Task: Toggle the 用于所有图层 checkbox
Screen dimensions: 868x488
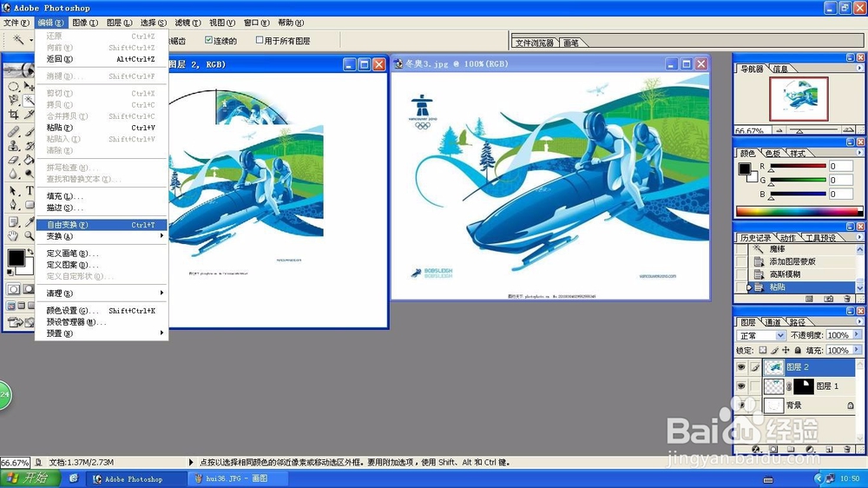Action: [x=259, y=40]
